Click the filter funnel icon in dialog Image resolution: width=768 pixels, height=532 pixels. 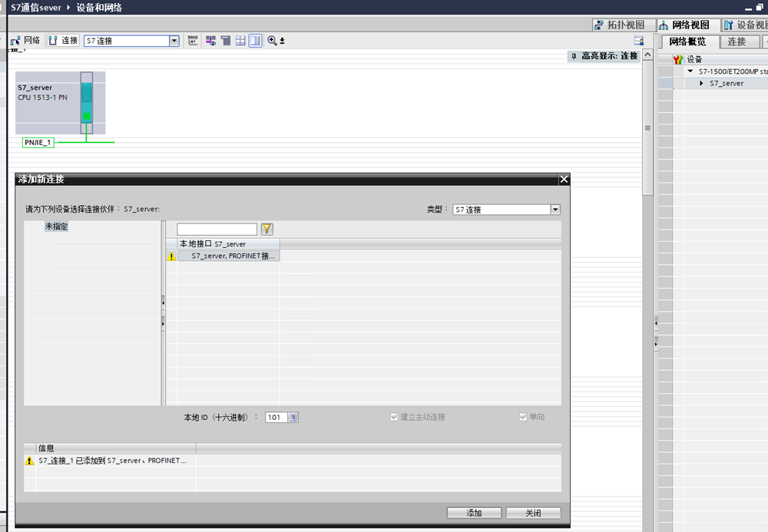267,229
